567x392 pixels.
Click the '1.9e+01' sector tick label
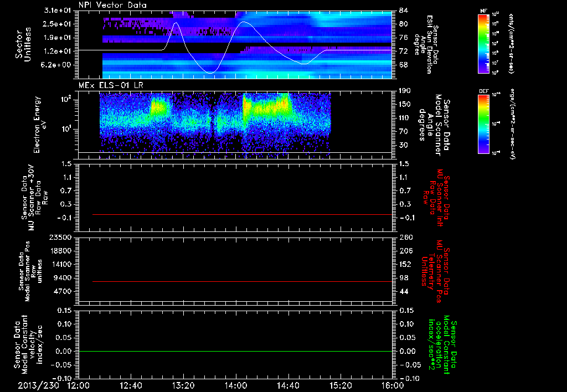tap(58, 38)
